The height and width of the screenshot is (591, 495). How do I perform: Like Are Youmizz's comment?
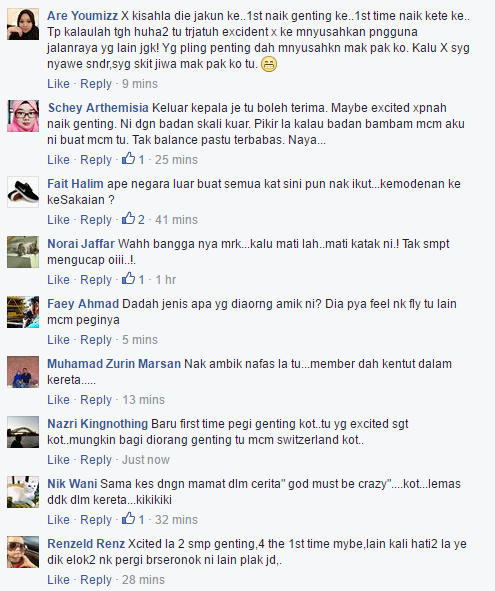pyautogui.click(x=58, y=84)
